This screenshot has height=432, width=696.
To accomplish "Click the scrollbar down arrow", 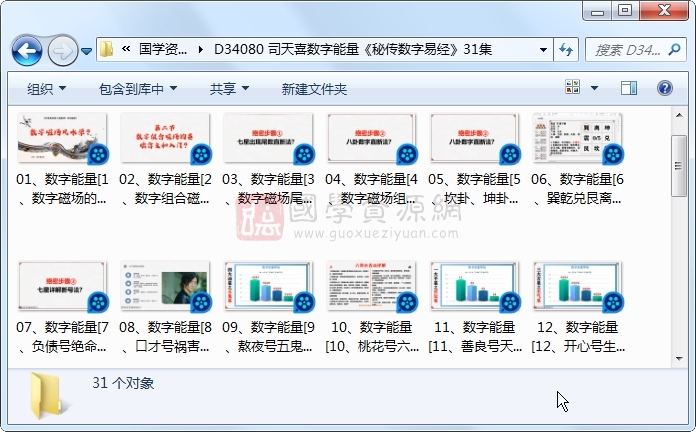I will pos(679,359).
